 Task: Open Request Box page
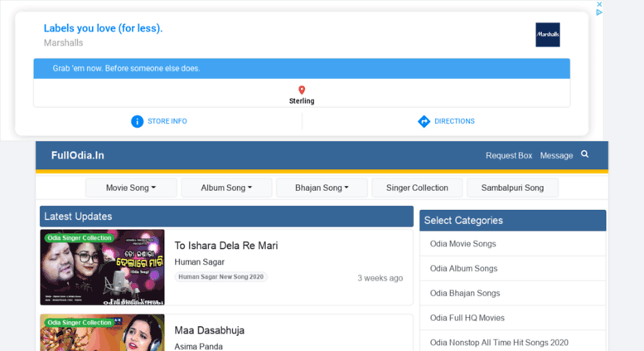coord(509,155)
